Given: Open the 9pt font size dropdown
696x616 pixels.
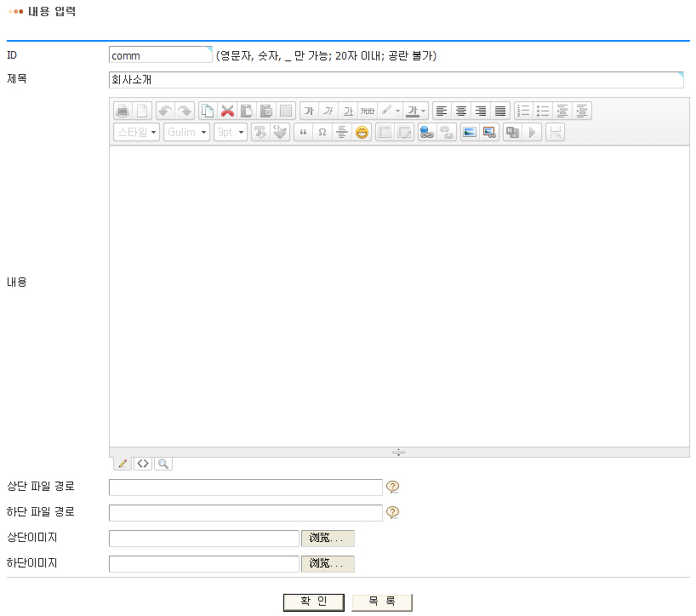Looking at the screenshot, I should (230, 133).
